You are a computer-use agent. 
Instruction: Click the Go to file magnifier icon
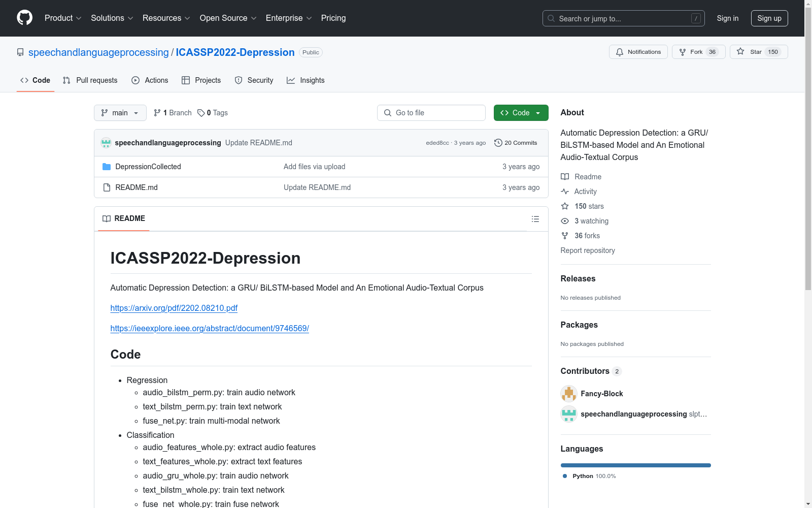click(388, 113)
